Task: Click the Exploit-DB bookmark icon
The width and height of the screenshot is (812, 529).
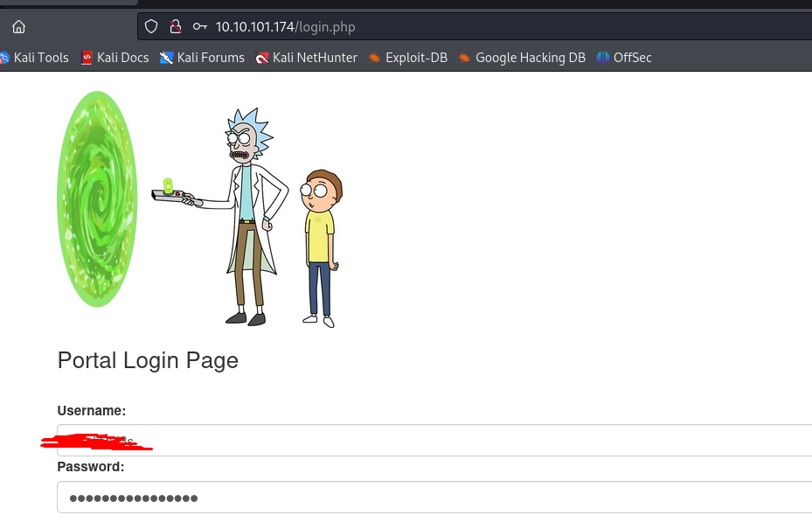Action: (x=374, y=58)
